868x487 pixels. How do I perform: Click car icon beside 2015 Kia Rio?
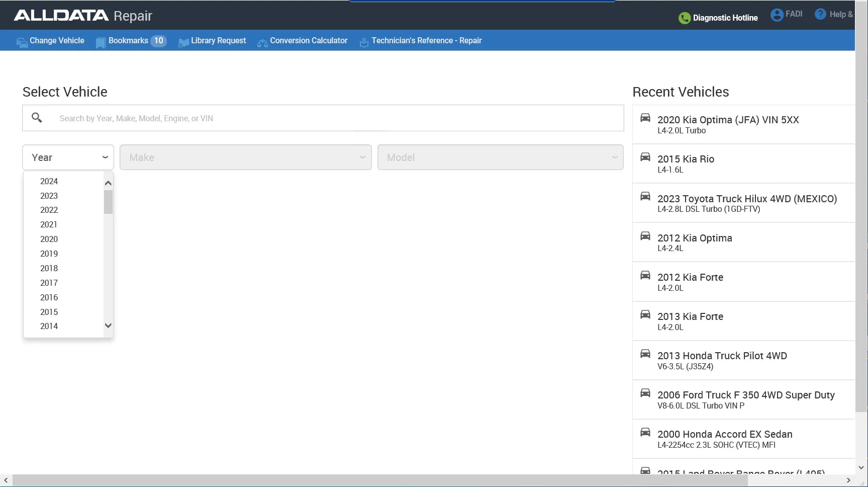click(645, 157)
